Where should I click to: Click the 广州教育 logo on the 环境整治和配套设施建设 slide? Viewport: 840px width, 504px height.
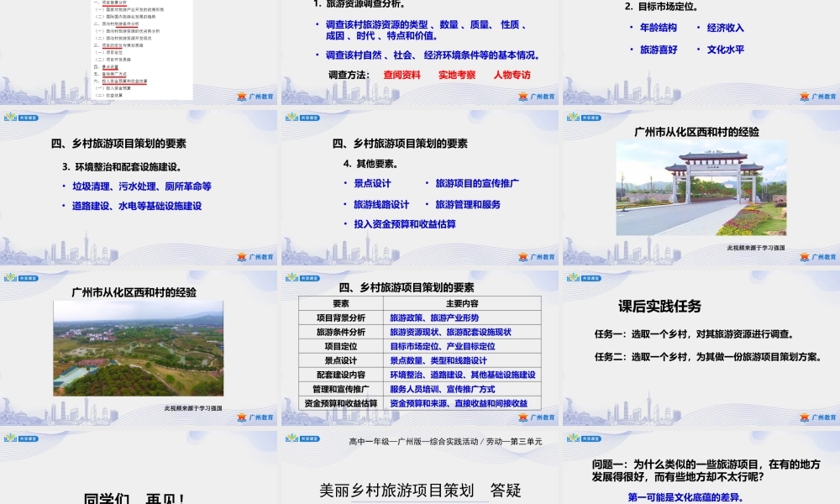coord(255,255)
